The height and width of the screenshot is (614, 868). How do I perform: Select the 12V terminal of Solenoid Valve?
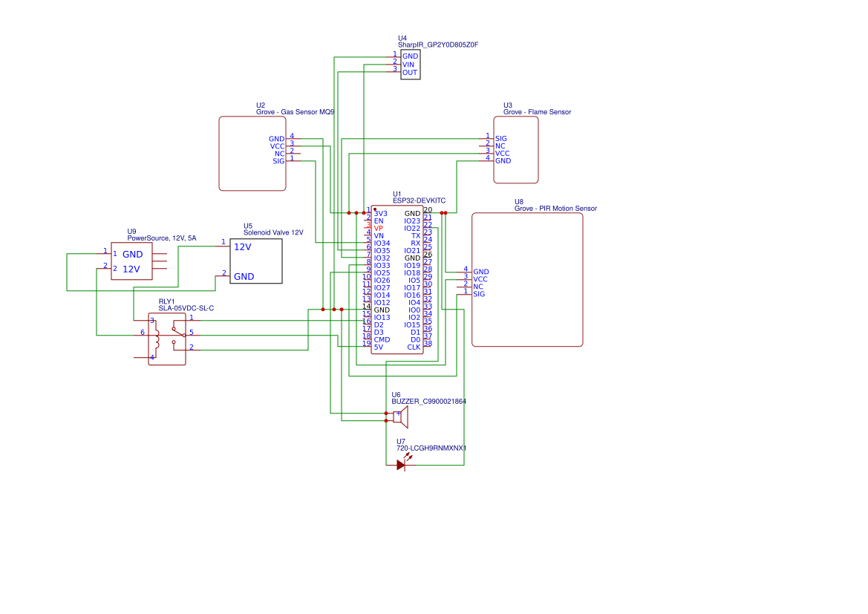coord(243,247)
